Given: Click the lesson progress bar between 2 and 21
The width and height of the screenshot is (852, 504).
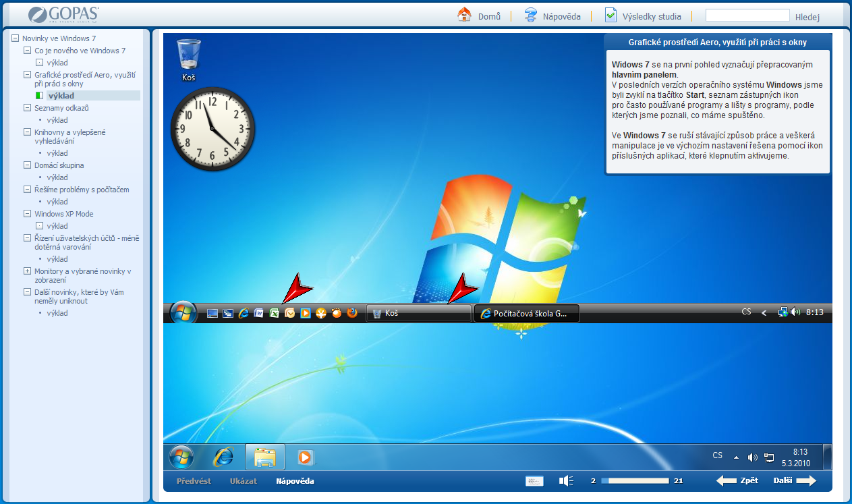Looking at the screenshot, I should pos(635,481).
